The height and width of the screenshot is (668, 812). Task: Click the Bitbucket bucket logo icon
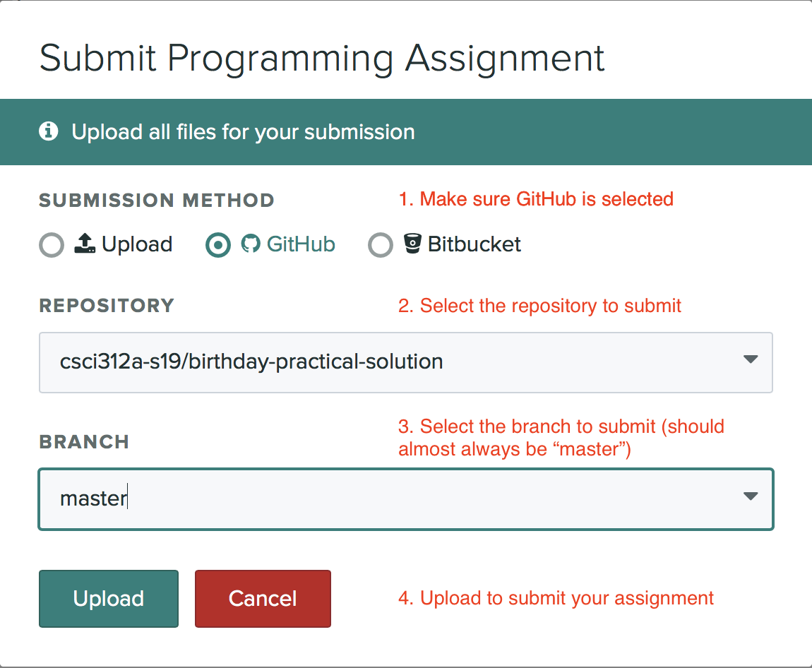pos(413,244)
